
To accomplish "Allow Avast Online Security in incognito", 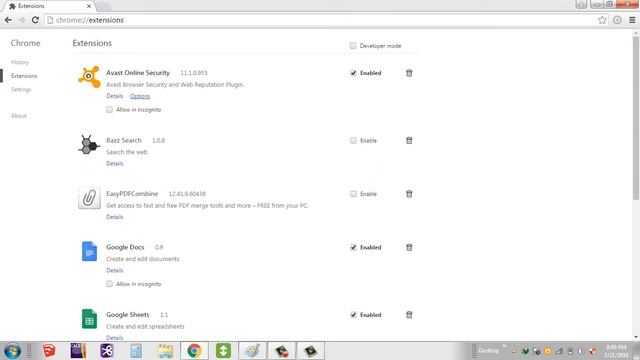I will click(x=109, y=109).
